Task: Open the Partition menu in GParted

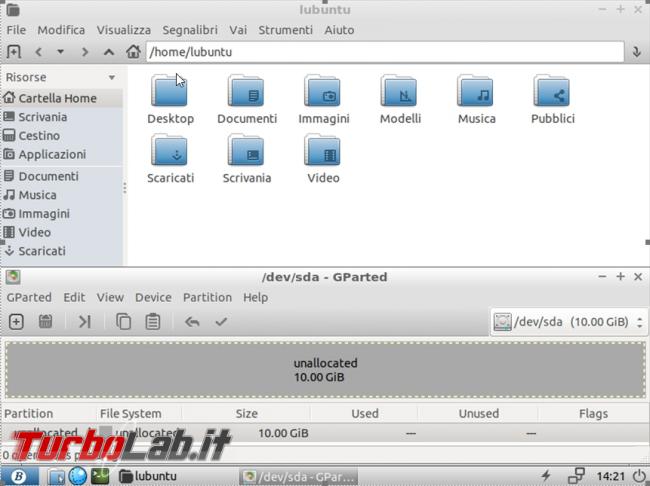Action: pos(207,297)
